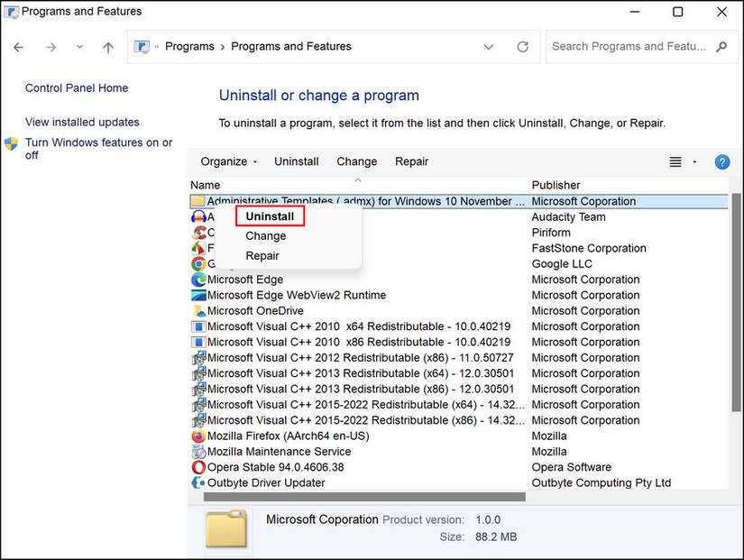Click the Audacity headphones icon

(198, 216)
